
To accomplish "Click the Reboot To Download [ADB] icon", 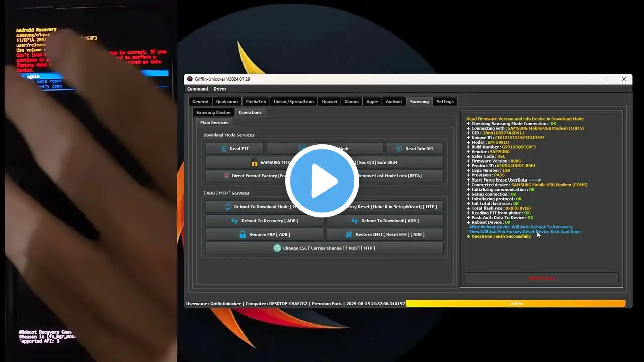I will tap(354, 221).
